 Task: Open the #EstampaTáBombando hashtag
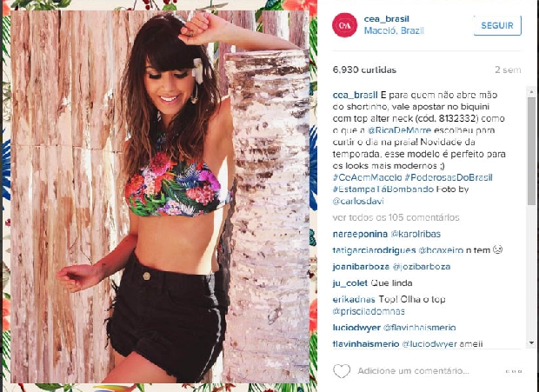[383, 189]
